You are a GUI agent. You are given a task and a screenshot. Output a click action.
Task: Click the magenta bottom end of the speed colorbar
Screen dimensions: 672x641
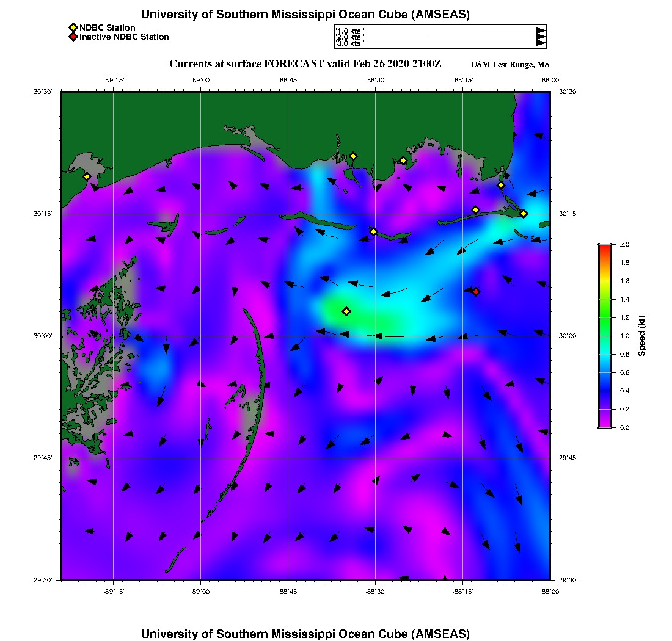605,424
